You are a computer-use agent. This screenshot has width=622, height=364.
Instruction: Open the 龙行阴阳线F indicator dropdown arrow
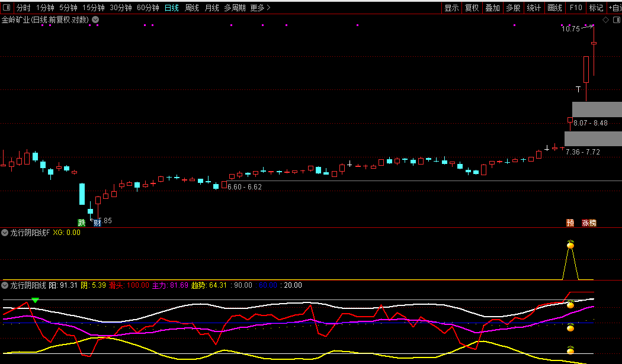[x=5, y=233]
